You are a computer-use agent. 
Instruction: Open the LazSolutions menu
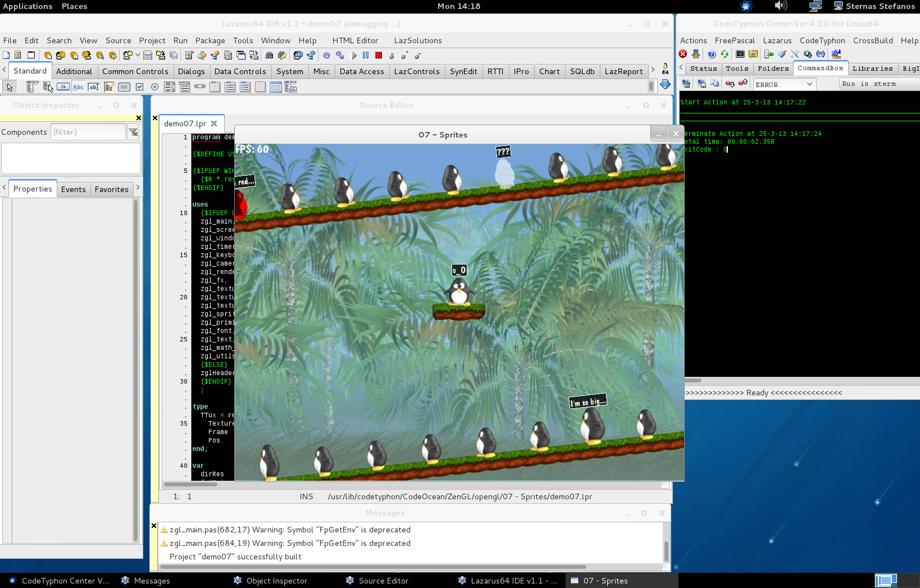pos(418,40)
